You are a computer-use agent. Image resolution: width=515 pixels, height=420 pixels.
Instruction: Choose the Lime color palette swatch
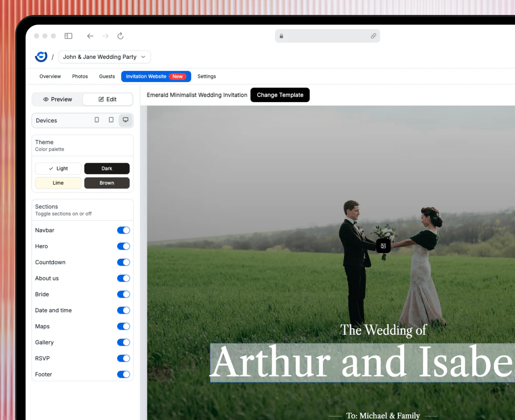[58, 183]
